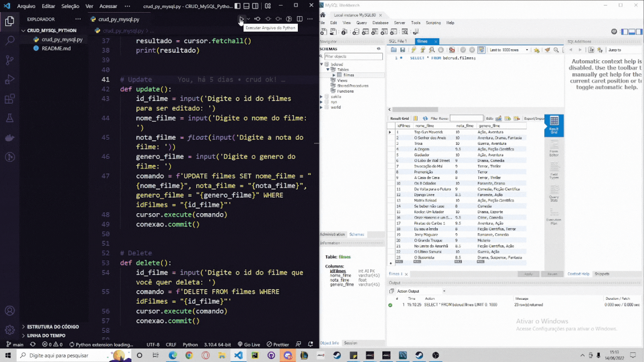Open the Query Stats result view
The height and width of the screenshot is (362, 644).
coord(554,194)
